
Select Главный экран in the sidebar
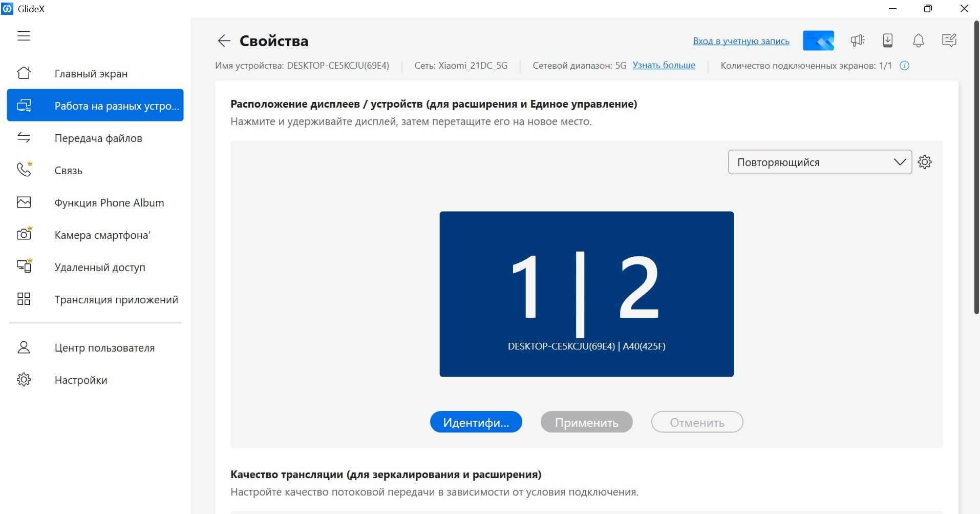tap(95, 73)
